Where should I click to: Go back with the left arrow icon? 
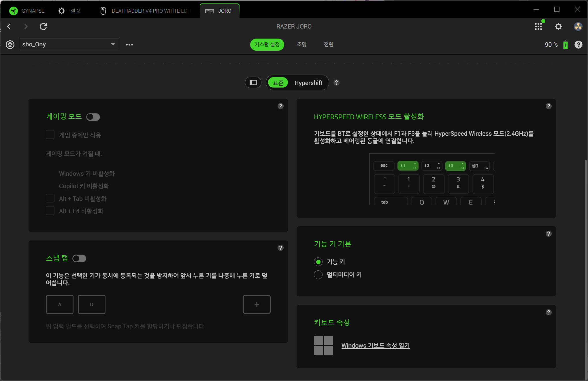(x=9, y=26)
